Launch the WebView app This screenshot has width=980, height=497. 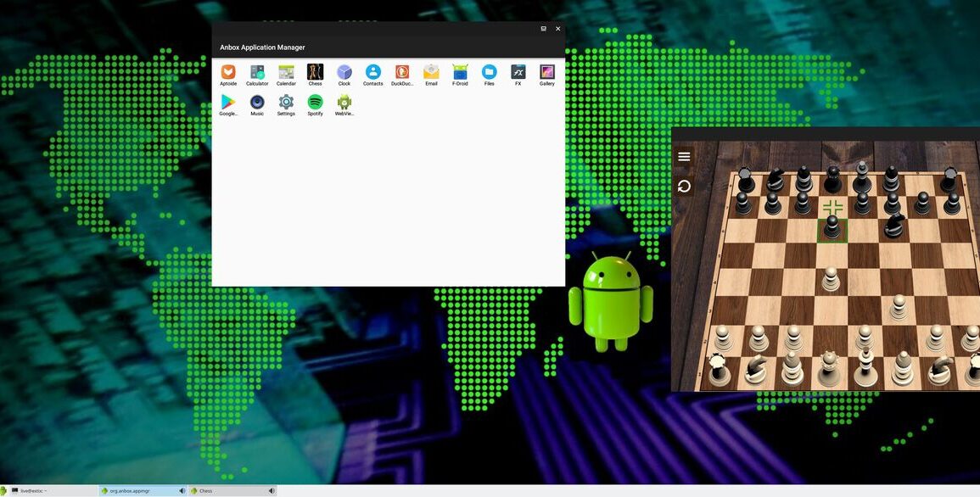[x=344, y=103]
